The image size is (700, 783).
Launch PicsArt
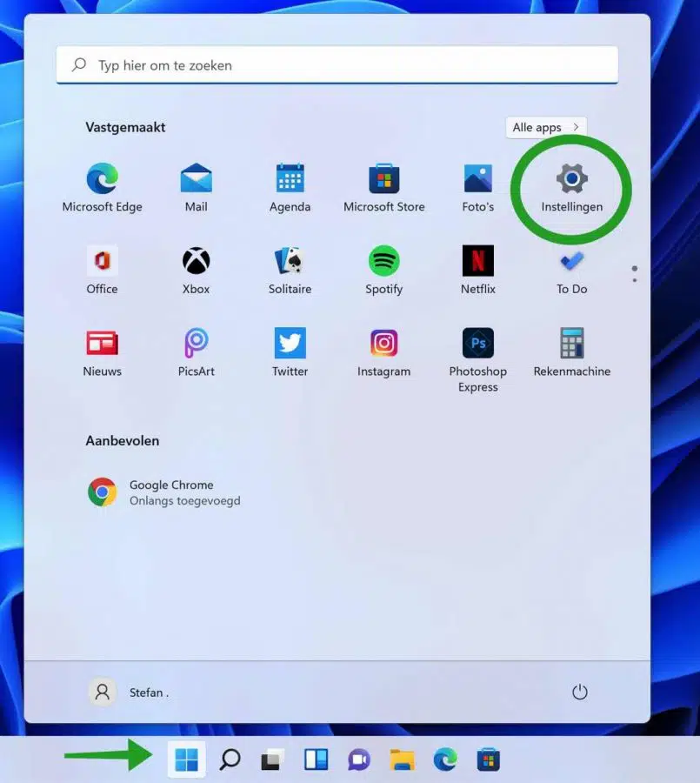(x=197, y=352)
